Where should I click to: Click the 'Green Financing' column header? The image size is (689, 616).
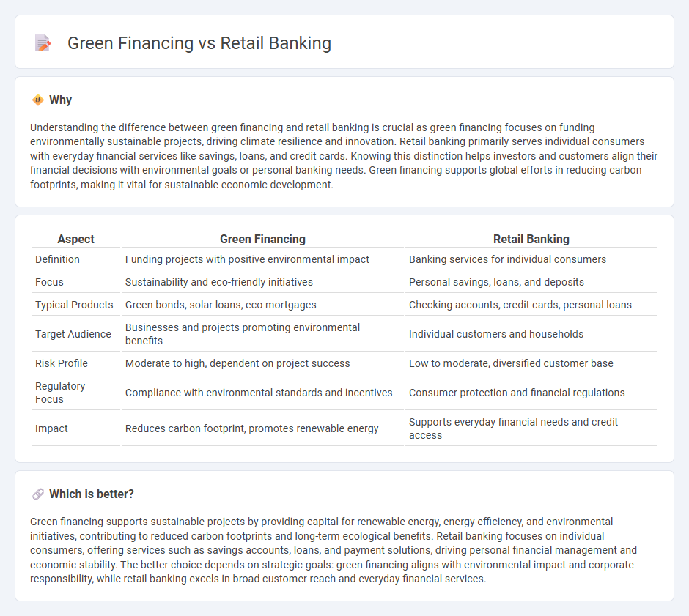[x=262, y=239]
